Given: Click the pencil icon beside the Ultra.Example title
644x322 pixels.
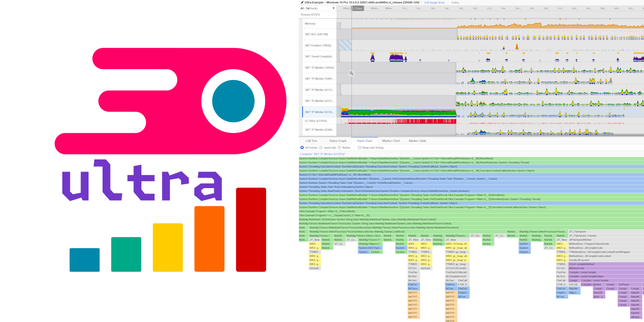Looking at the screenshot, I should point(301,3).
